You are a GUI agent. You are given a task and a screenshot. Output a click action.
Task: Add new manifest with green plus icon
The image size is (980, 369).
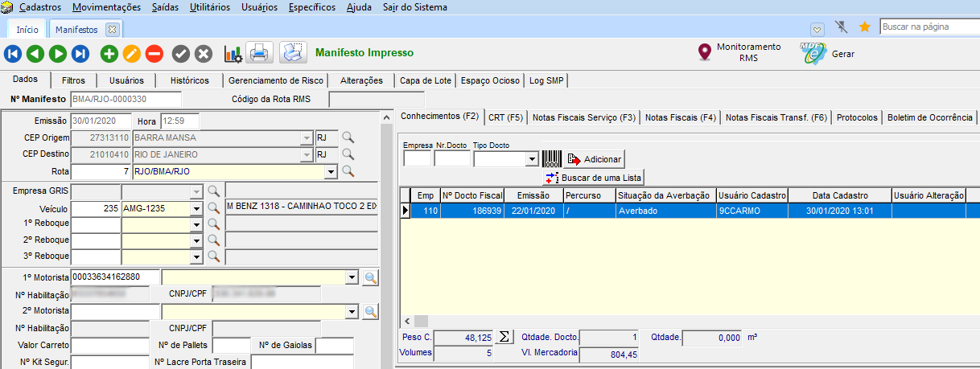point(109,54)
